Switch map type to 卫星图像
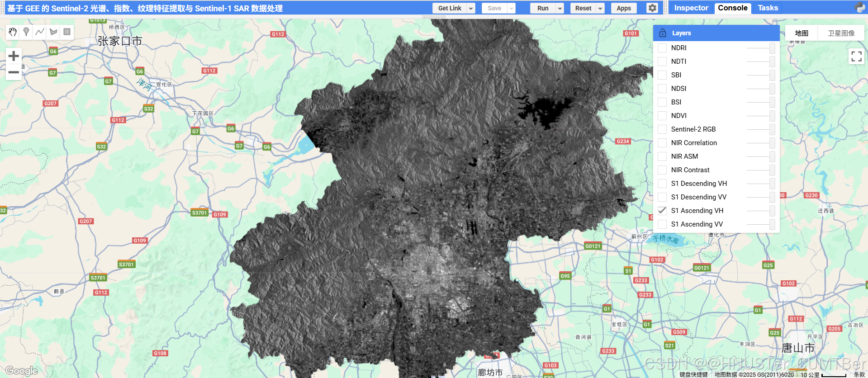The image size is (868, 378). pos(841,33)
